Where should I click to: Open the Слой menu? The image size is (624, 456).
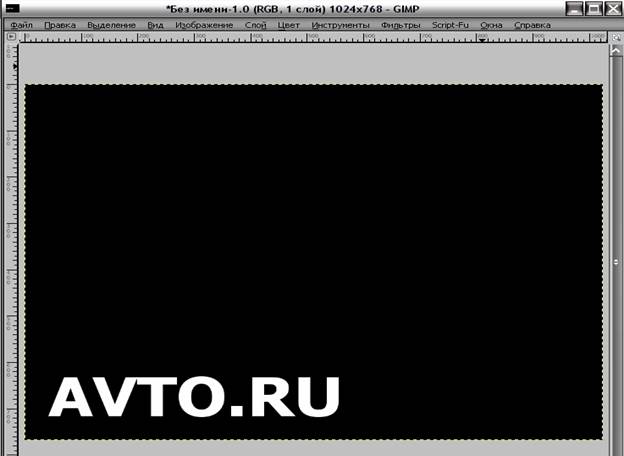pos(255,25)
